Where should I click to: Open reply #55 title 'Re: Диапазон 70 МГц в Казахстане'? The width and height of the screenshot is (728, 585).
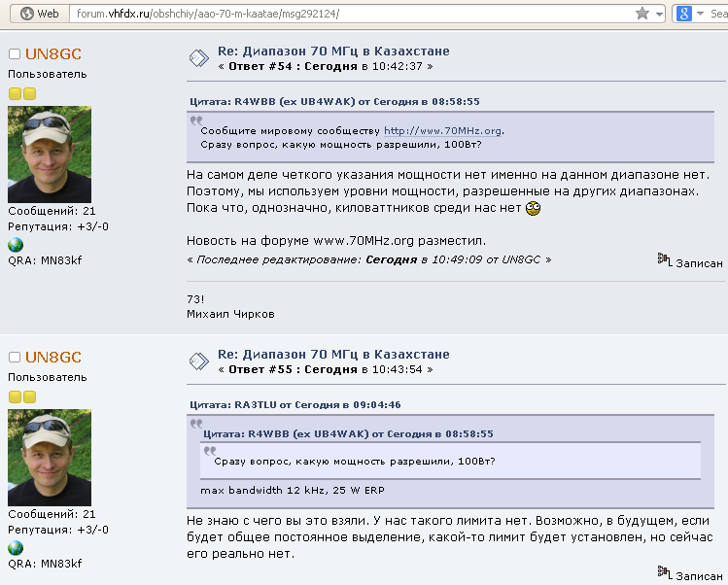coord(333,355)
